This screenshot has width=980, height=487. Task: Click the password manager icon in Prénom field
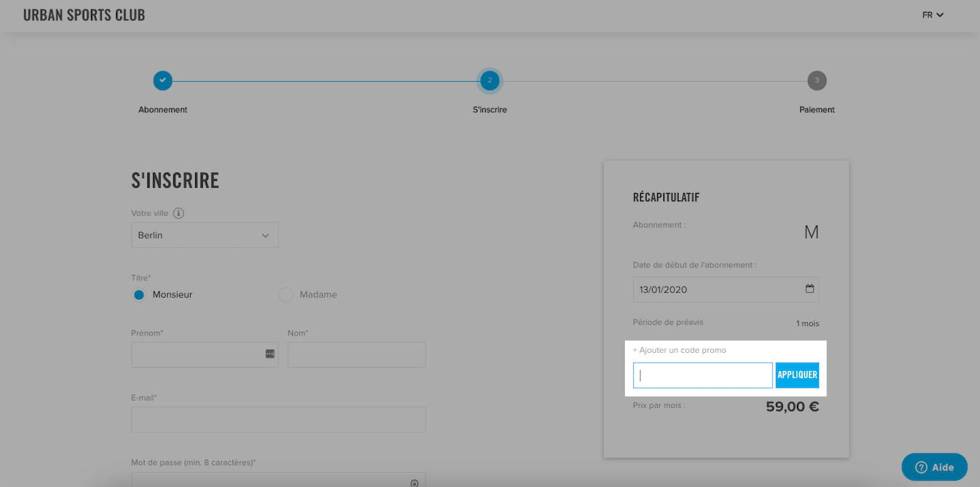click(x=270, y=354)
